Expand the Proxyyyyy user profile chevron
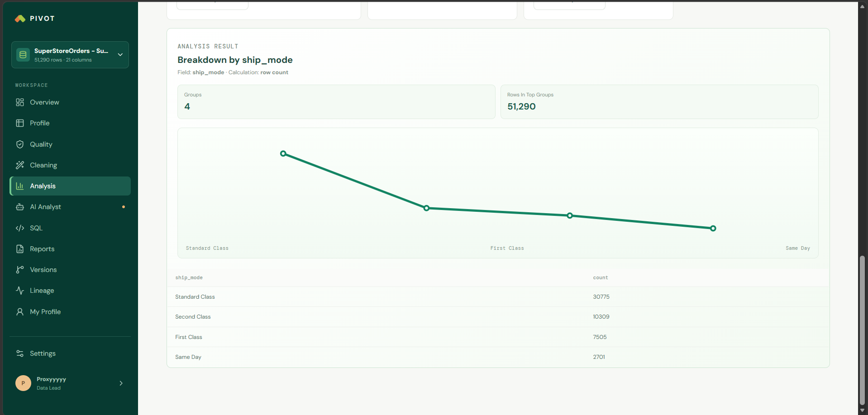This screenshot has width=868, height=415. (121, 383)
